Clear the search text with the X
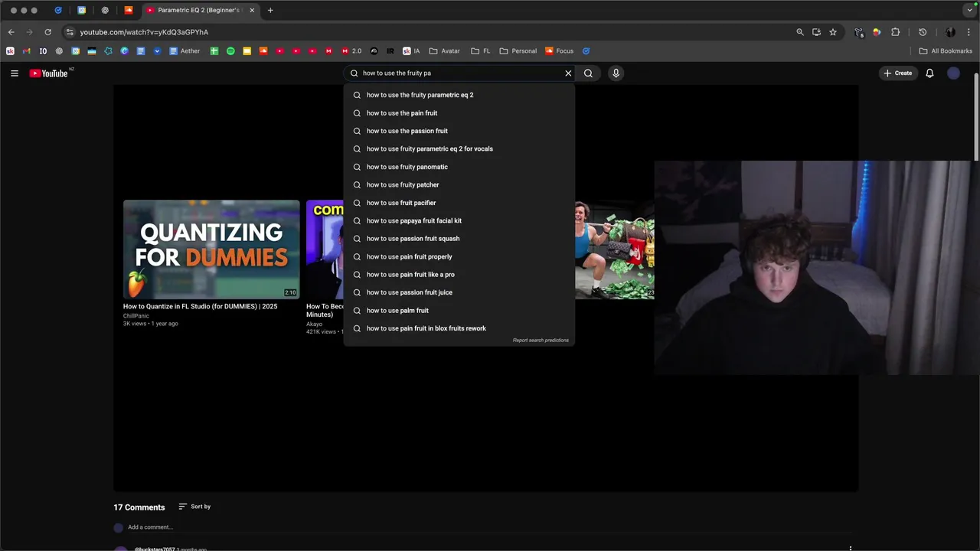The width and height of the screenshot is (980, 551). click(x=568, y=73)
